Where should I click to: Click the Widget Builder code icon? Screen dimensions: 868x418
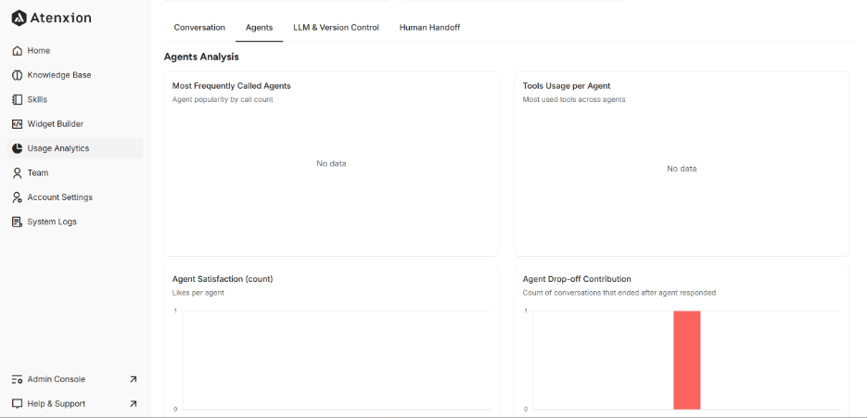coord(18,124)
